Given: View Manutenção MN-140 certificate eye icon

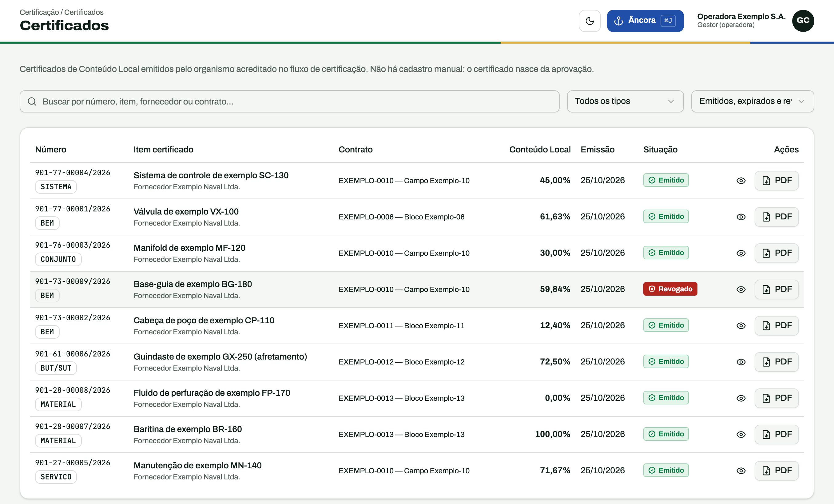Looking at the screenshot, I should (x=741, y=471).
